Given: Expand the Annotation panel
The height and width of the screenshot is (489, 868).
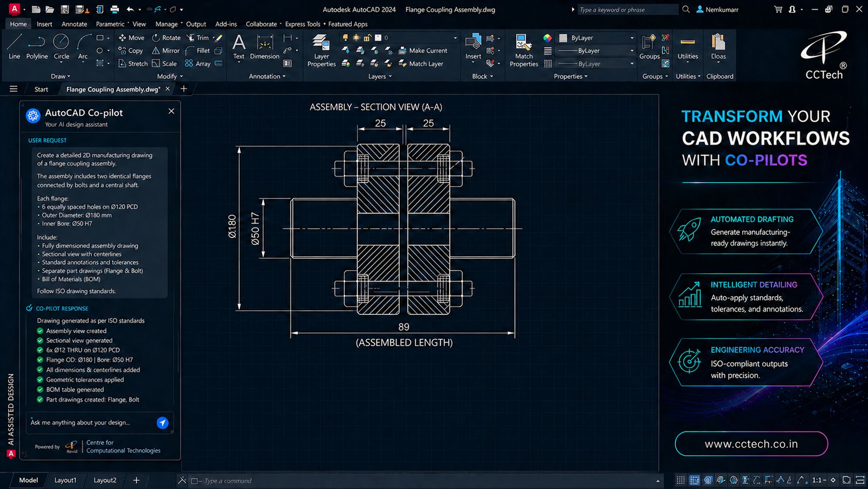Looking at the screenshot, I should click(267, 76).
